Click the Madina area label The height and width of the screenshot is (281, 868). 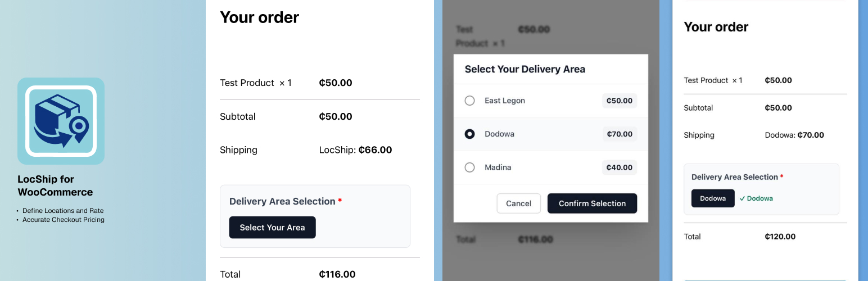[498, 167]
